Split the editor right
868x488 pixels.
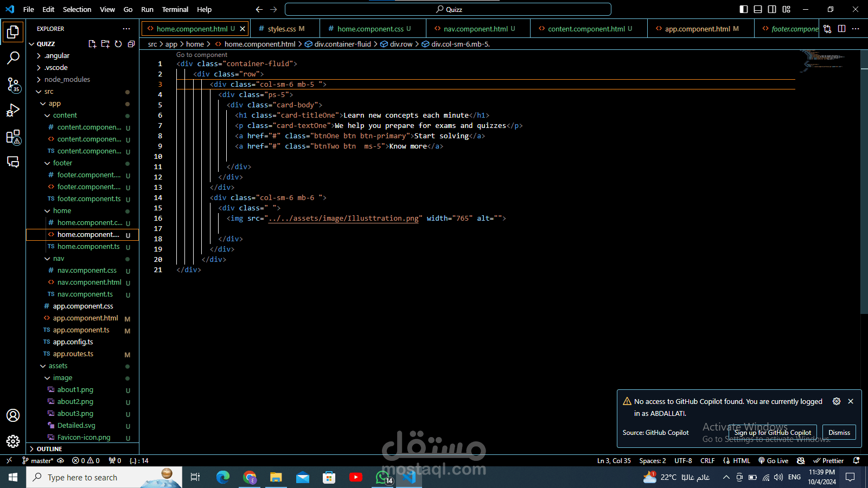pyautogui.click(x=841, y=29)
